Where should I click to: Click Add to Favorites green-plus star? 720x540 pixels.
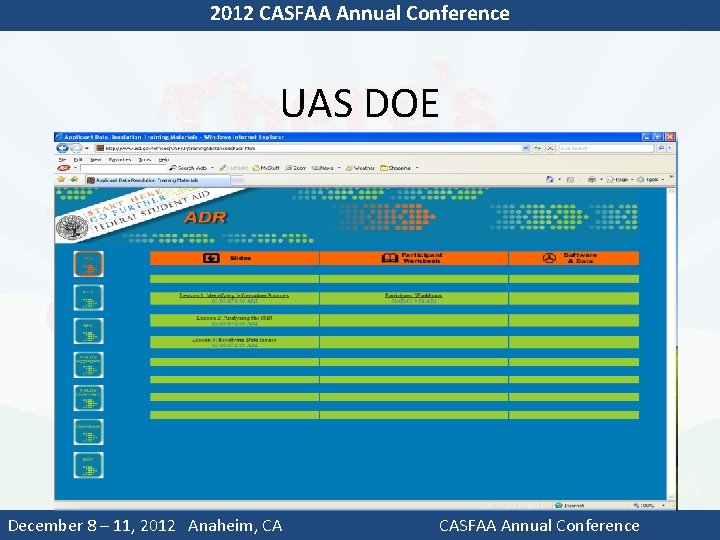[x=74, y=180]
